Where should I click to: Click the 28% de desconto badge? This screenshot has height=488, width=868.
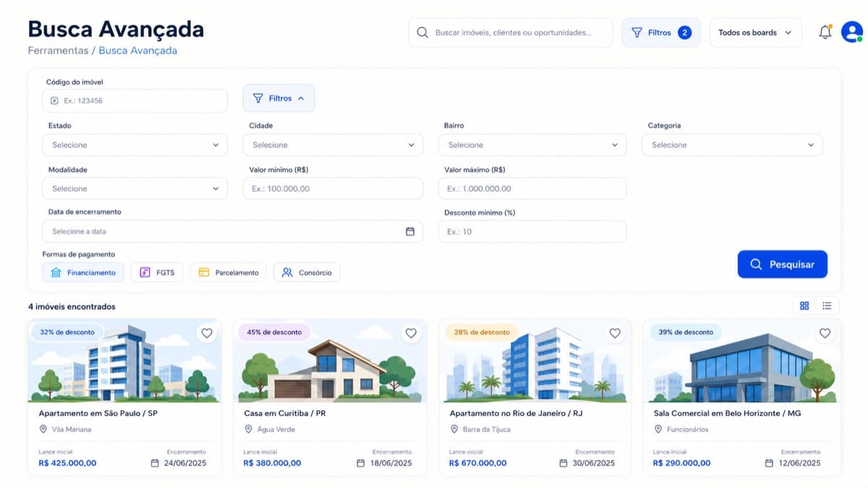pos(482,332)
